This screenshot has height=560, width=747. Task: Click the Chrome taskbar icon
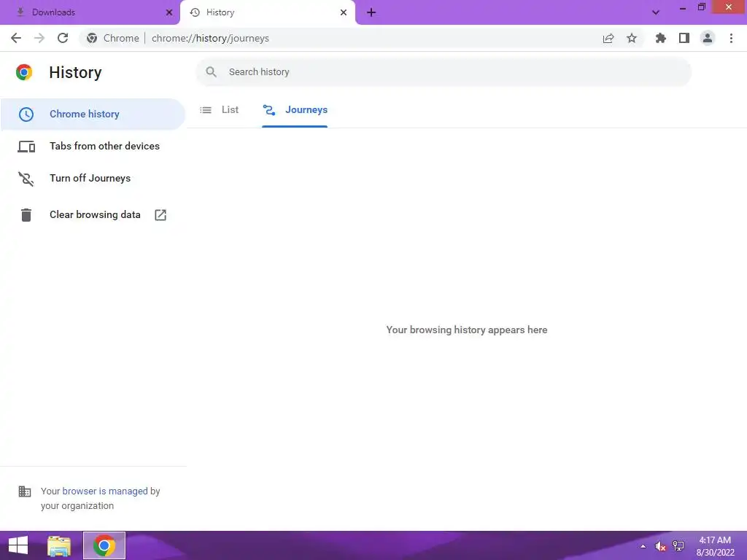pyautogui.click(x=104, y=545)
